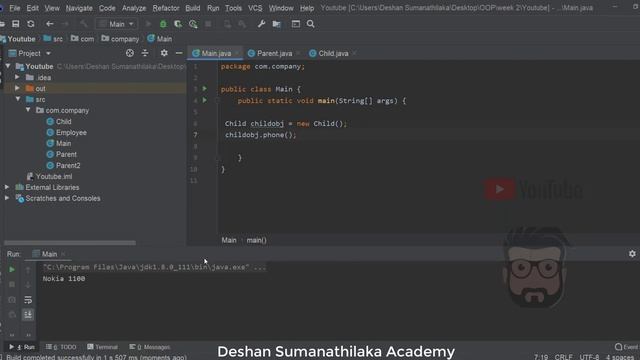Click the company breadcrumb in navigation bar
The height and width of the screenshot is (360, 640).
pyautogui.click(x=120, y=39)
